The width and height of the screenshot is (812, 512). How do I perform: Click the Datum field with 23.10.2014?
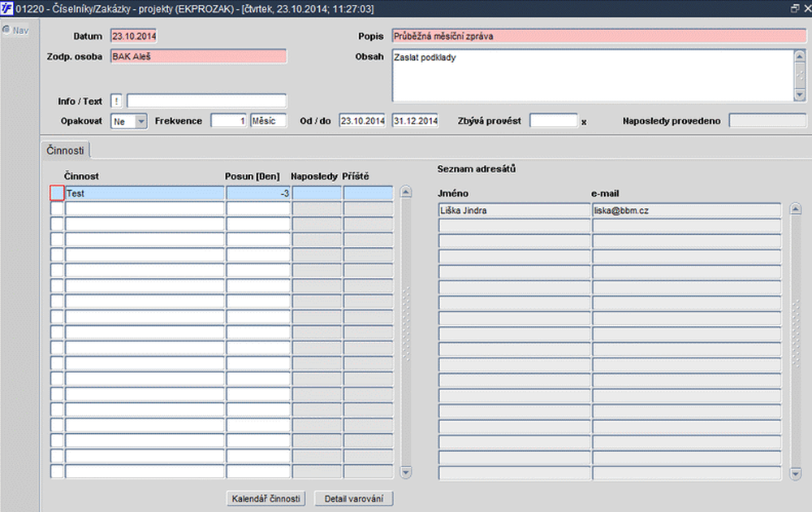pyautogui.click(x=134, y=37)
